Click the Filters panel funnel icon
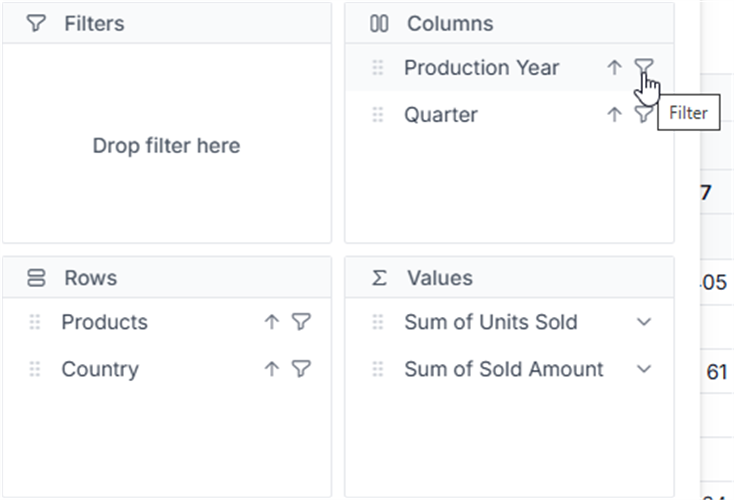 tap(36, 23)
